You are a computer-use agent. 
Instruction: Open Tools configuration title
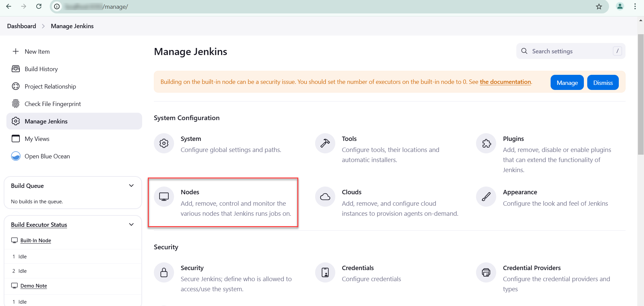click(349, 139)
